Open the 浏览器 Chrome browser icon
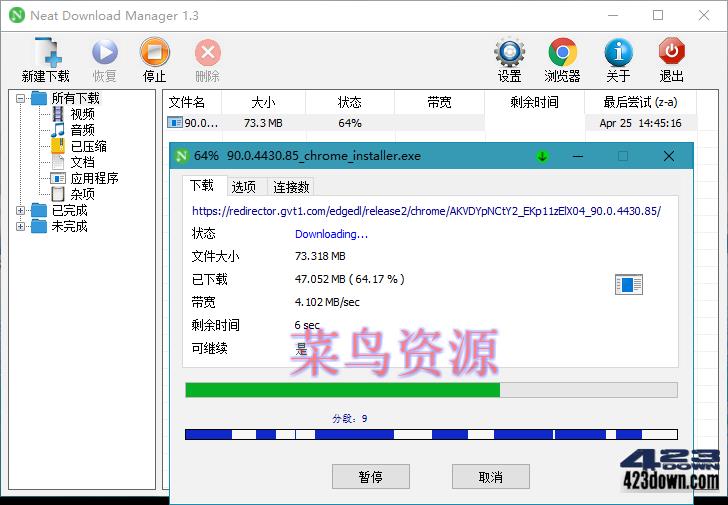Image resolution: width=728 pixels, height=505 pixels. point(562,52)
